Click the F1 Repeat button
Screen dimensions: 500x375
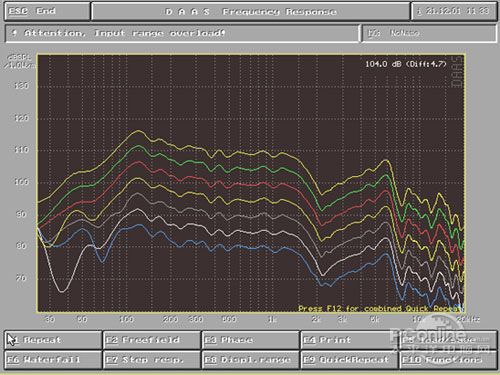point(53,340)
